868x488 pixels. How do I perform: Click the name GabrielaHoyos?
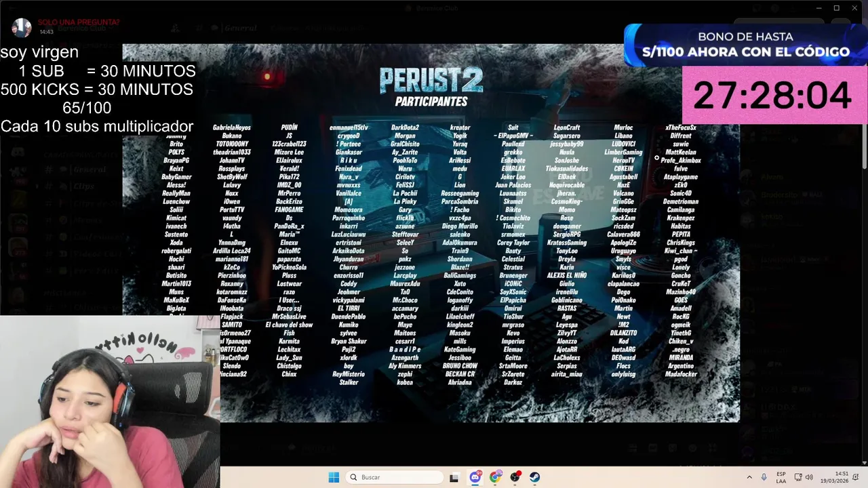click(231, 127)
